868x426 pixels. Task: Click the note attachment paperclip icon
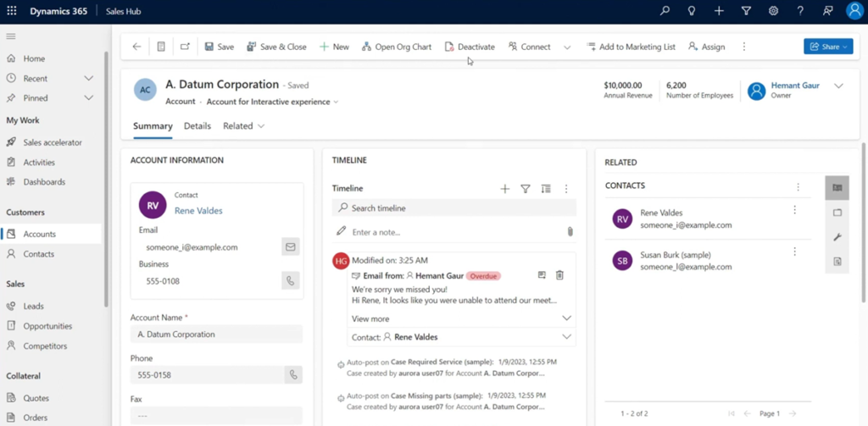pyautogui.click(x=570, y=232)
